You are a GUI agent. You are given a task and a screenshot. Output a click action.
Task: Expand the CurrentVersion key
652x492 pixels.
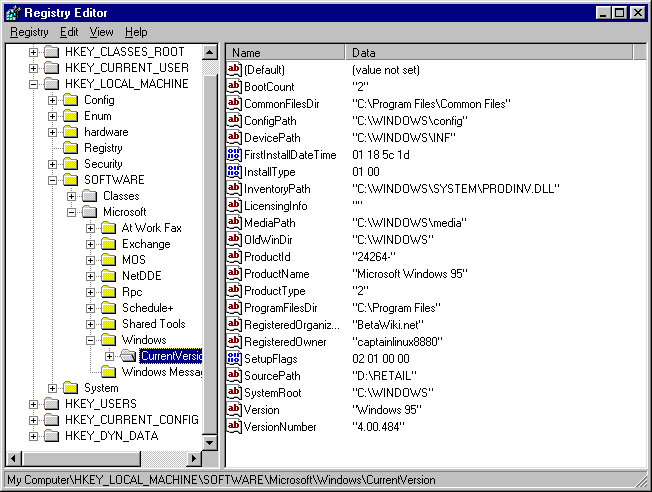tap(110, 356)
